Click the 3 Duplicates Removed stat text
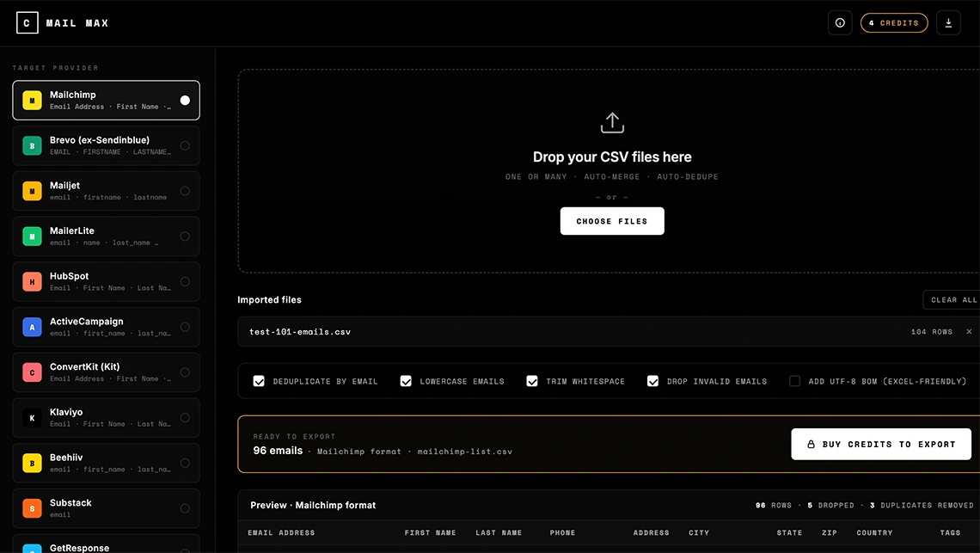This screenshot has width=980, height=553. point(922,506)
